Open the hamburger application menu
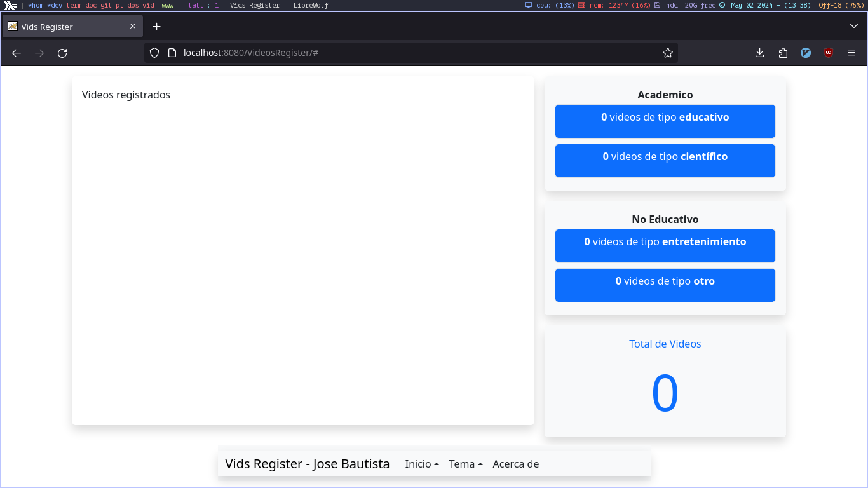868x488 pixels. click(851, 53)
